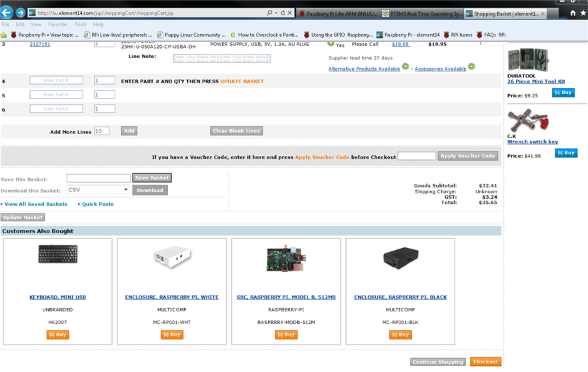
Task: Open the address bar dropdown arrow
Action: (277, 13)
